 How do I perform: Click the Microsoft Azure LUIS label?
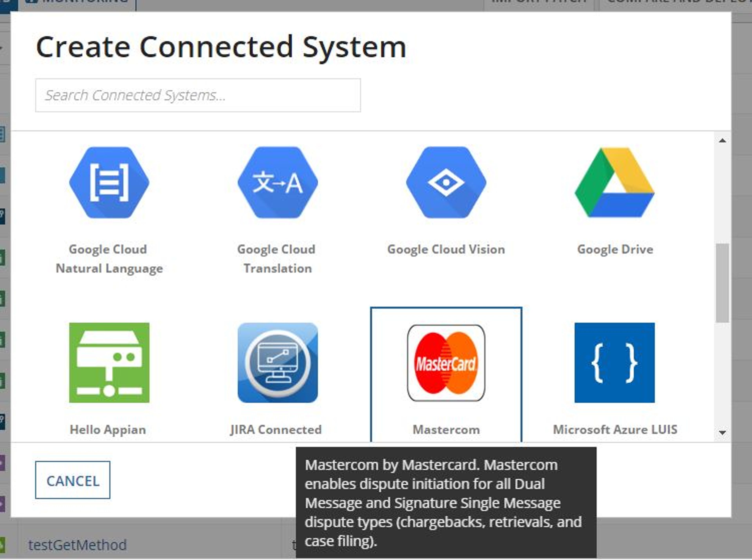point(615,429)
